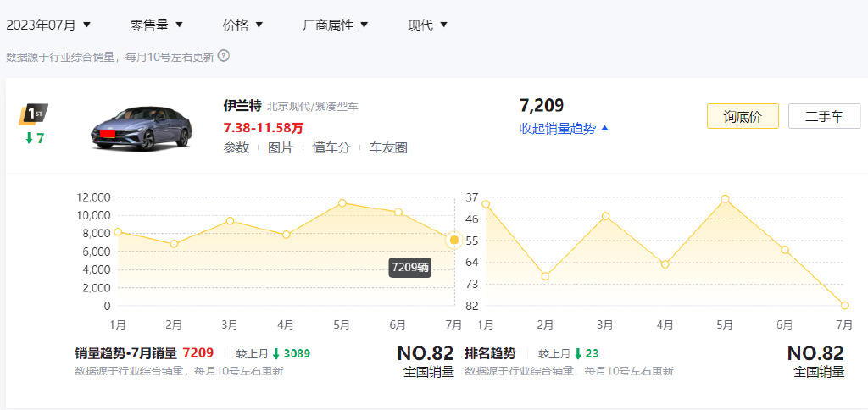The width and height of the screenshot is (868, 410).
Task: Open the 参数 link
Action: (236, 147)
